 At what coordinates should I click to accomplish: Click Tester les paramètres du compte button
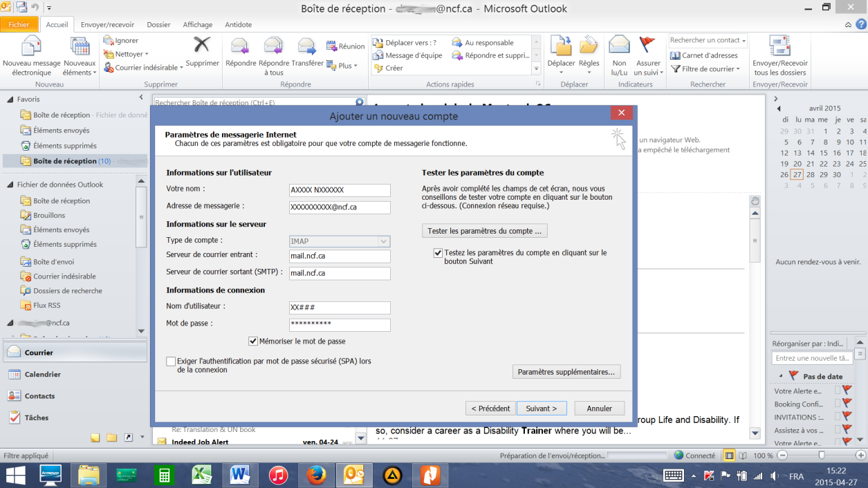485,231
